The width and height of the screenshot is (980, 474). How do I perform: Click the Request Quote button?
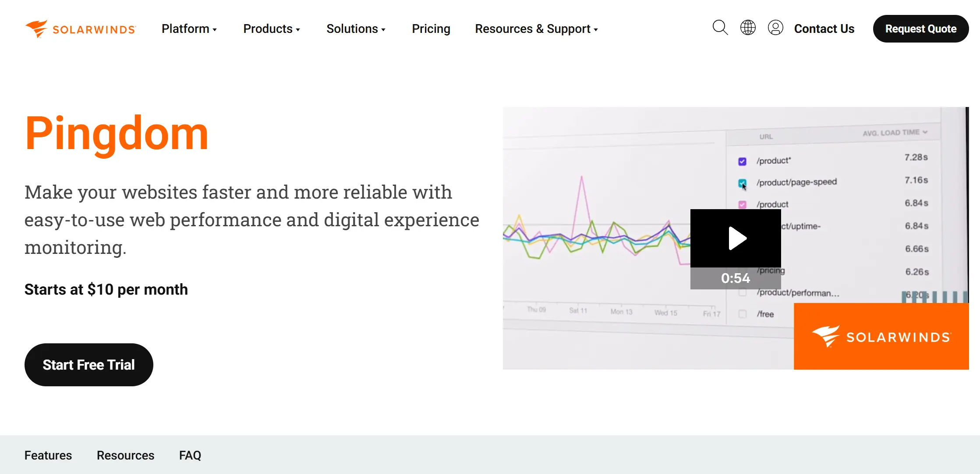click(921, 29)
